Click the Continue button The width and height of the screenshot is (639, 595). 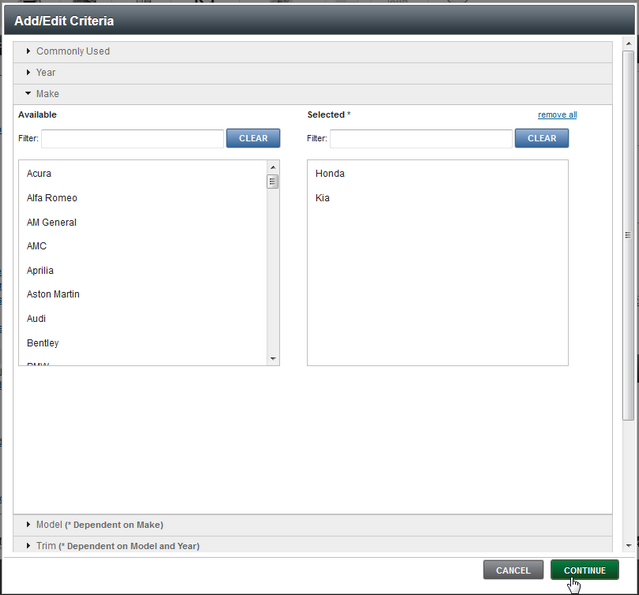584,570
